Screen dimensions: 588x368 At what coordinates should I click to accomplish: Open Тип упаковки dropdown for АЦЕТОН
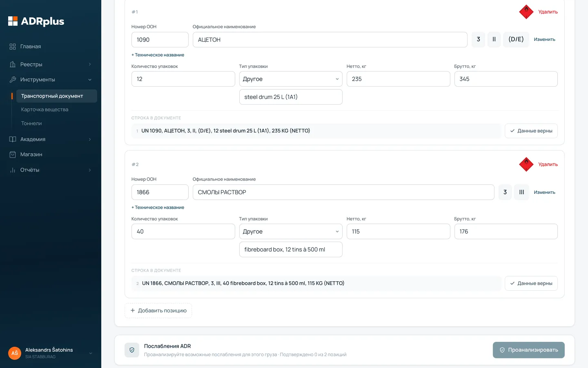pos(291,79)
